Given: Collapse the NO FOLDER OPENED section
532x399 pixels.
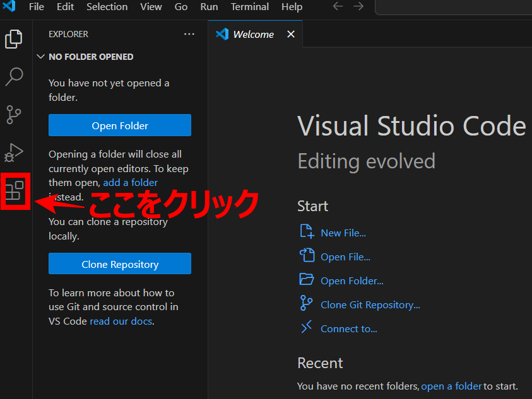Looking at the screenshot, I should pos(41,57).
